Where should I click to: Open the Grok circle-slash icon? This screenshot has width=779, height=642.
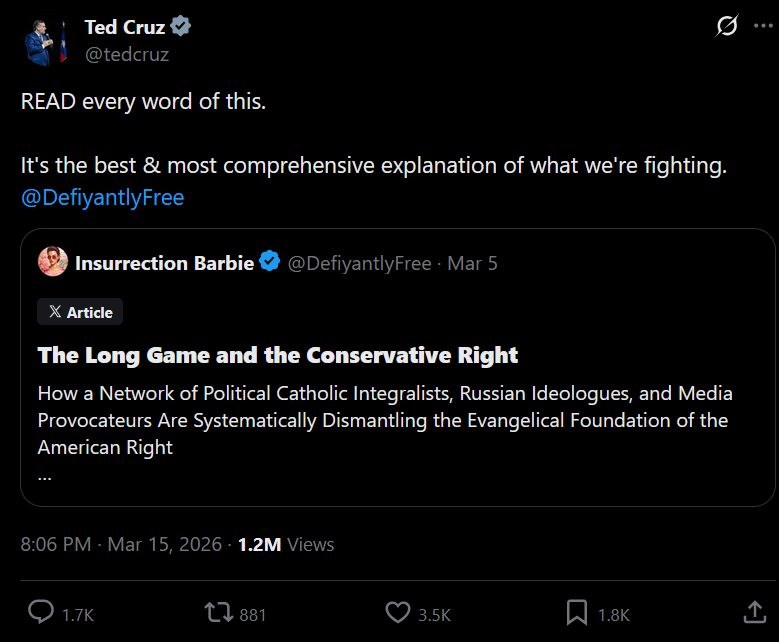(727, 28)
